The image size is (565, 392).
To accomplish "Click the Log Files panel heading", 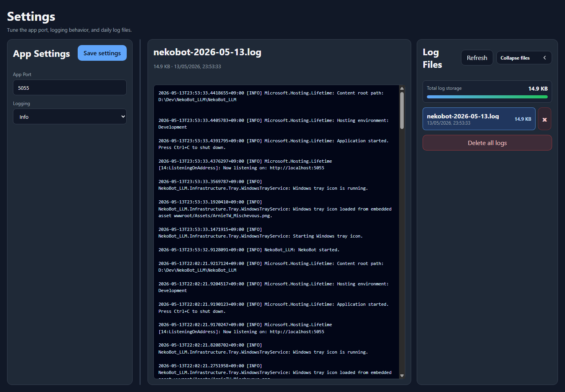I will pos(432,58).
